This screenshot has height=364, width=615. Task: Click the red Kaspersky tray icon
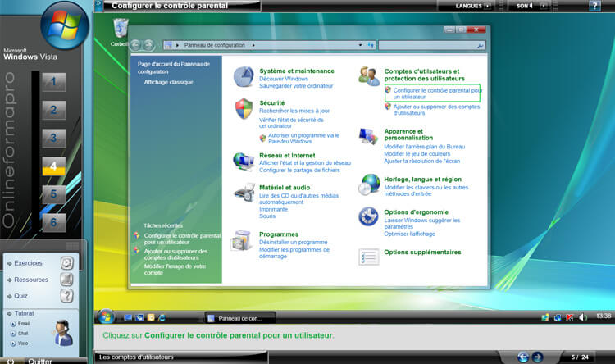[570, 318]
